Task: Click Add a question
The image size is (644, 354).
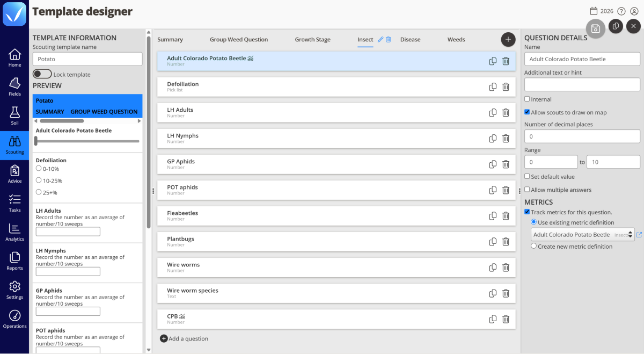Action: 184,338
